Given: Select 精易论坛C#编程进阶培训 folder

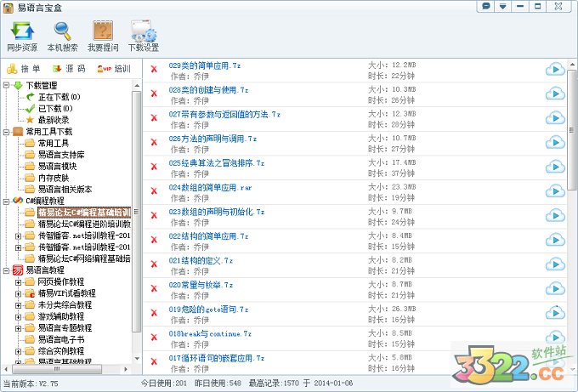Looking at the screenshot, I should click(84, 224).
